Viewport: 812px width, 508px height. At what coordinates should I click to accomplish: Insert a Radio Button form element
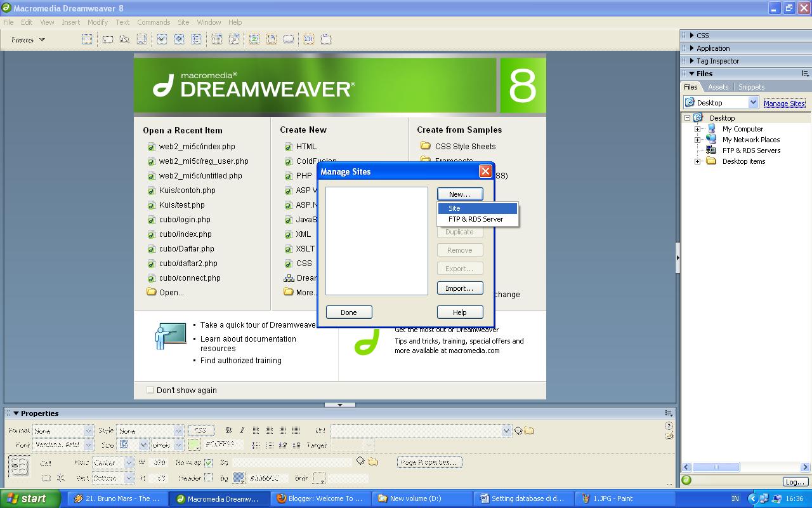click(x=180, y=39)
